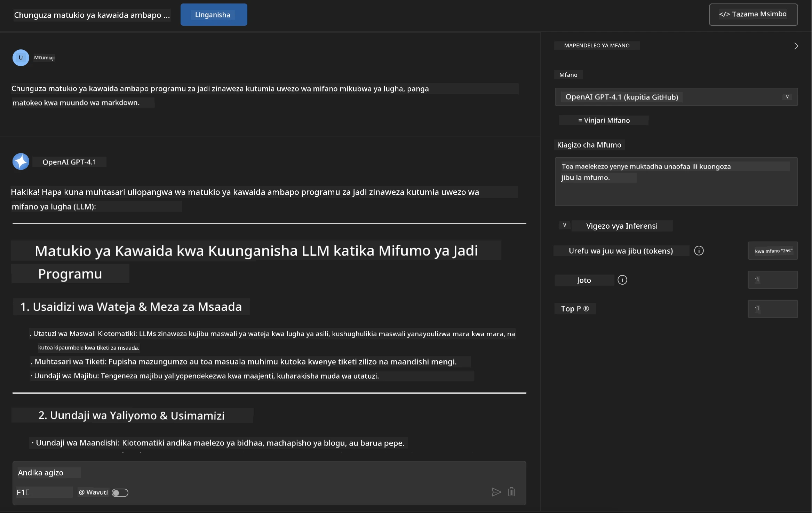Collapse the Vigezo vya Inferensi section
812x513 pixels.
(x=565, y=225)
